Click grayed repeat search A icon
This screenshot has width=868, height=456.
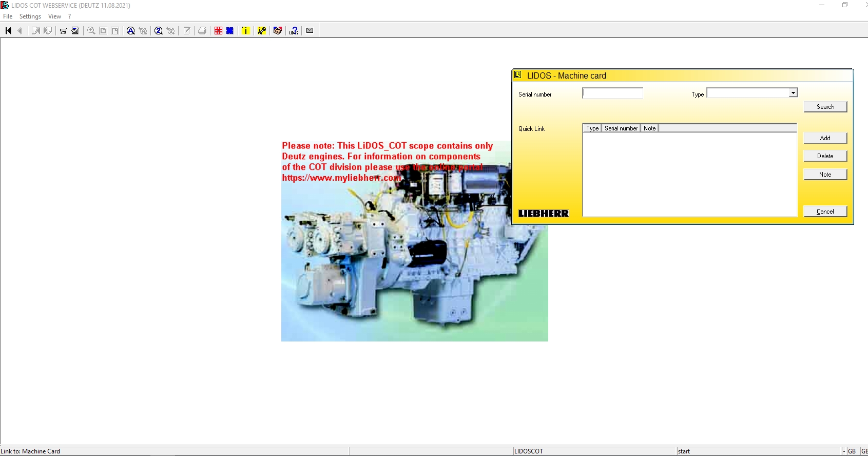click(x=143, y=31)
